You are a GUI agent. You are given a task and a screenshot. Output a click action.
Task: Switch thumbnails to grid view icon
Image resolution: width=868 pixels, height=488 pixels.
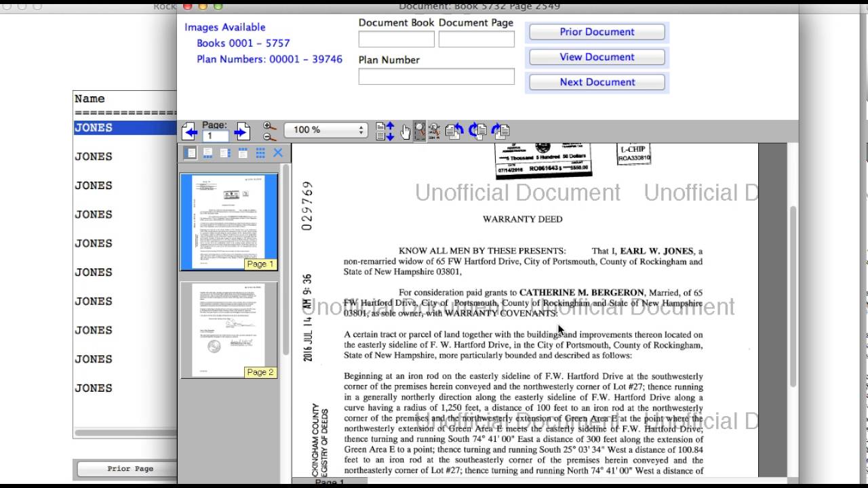pos(260,153)
